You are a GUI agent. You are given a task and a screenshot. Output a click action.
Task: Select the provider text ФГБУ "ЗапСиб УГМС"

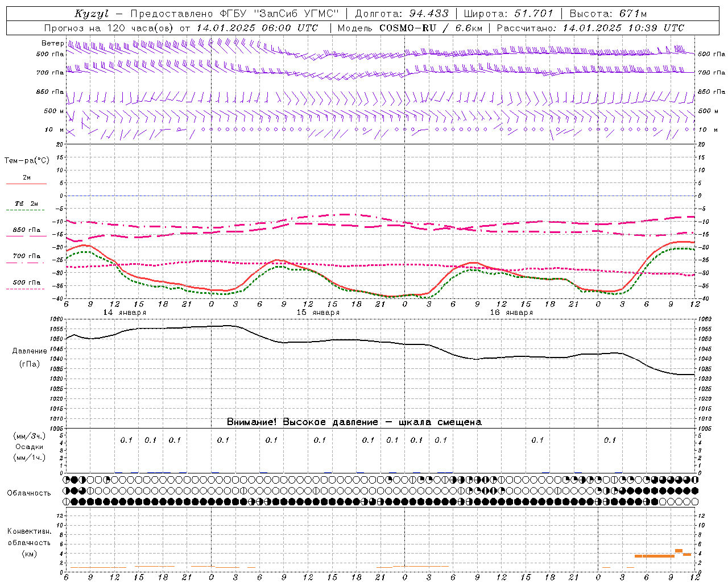point(279,14)
